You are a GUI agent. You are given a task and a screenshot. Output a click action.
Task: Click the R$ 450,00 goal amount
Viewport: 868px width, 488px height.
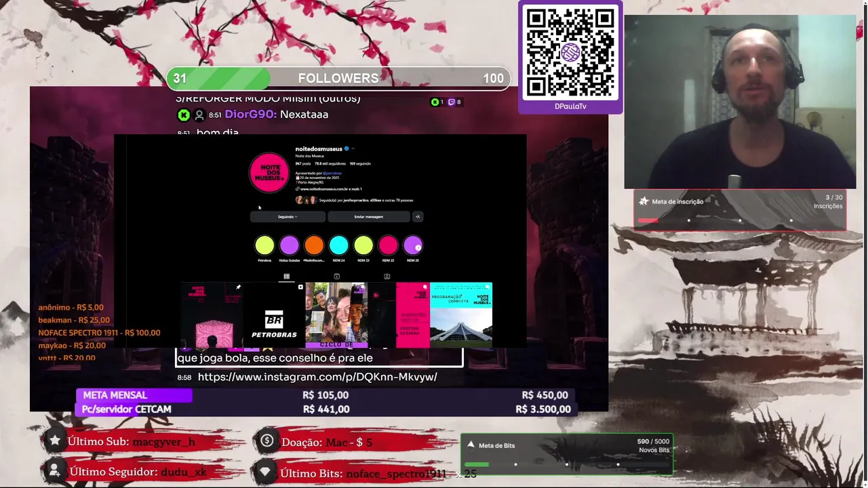click(x=545, y=395)
